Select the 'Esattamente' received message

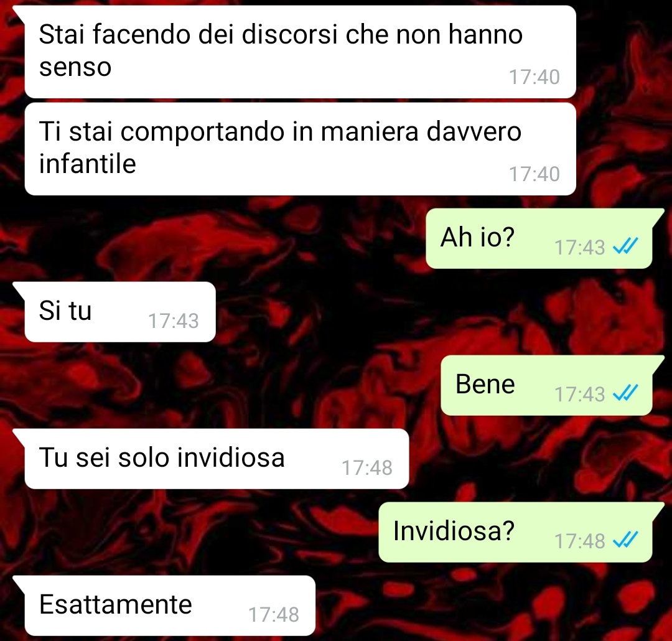click(x=170, y=606)
